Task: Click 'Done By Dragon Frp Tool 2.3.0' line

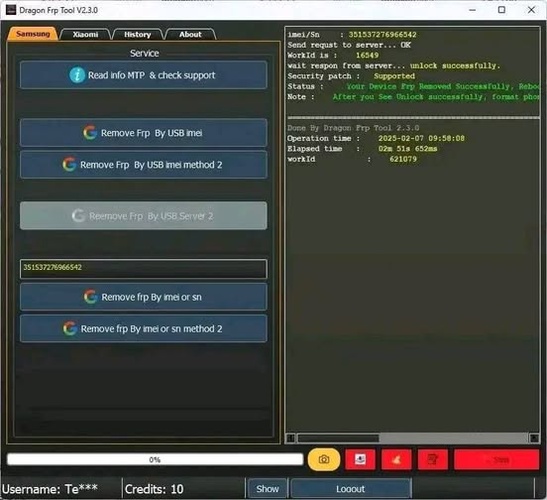Action: tap(353, 128)
